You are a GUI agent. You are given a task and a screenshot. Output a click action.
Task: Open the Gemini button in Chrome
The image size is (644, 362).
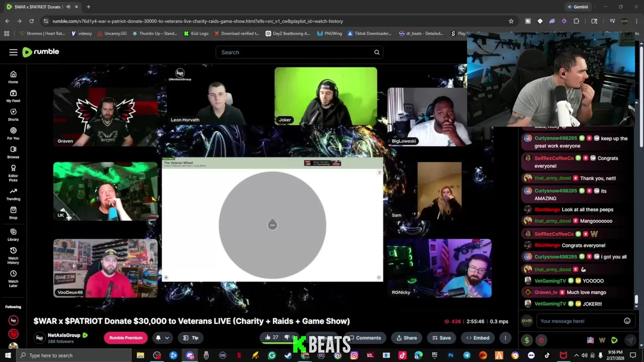(578, 7)
